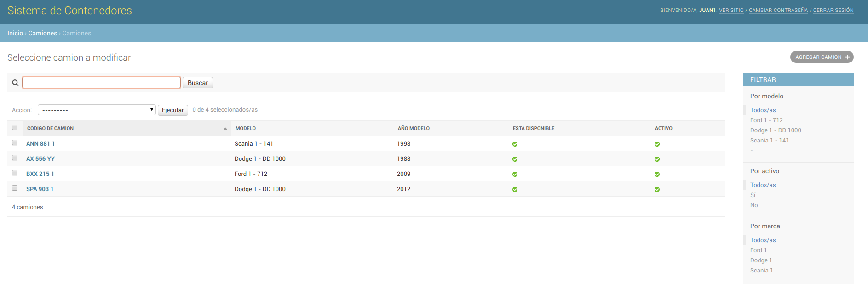Check the box for SPA 903 1
This screenshot has width=868, height=300.
(15, 188)
